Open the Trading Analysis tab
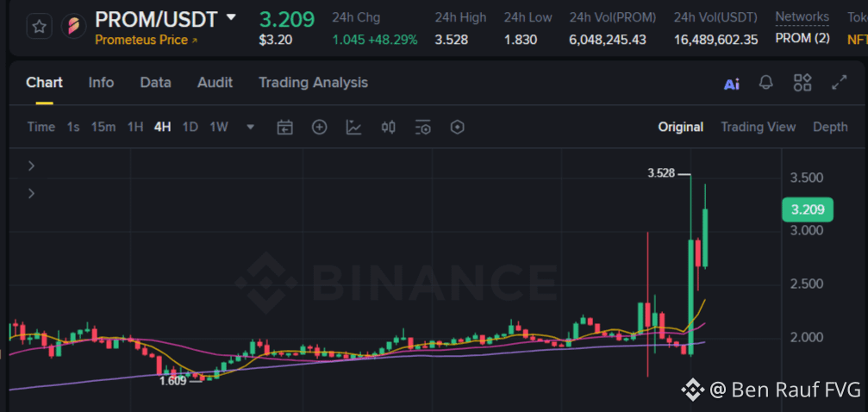Viewport: 868px width, 412px height. pos(313,83)
